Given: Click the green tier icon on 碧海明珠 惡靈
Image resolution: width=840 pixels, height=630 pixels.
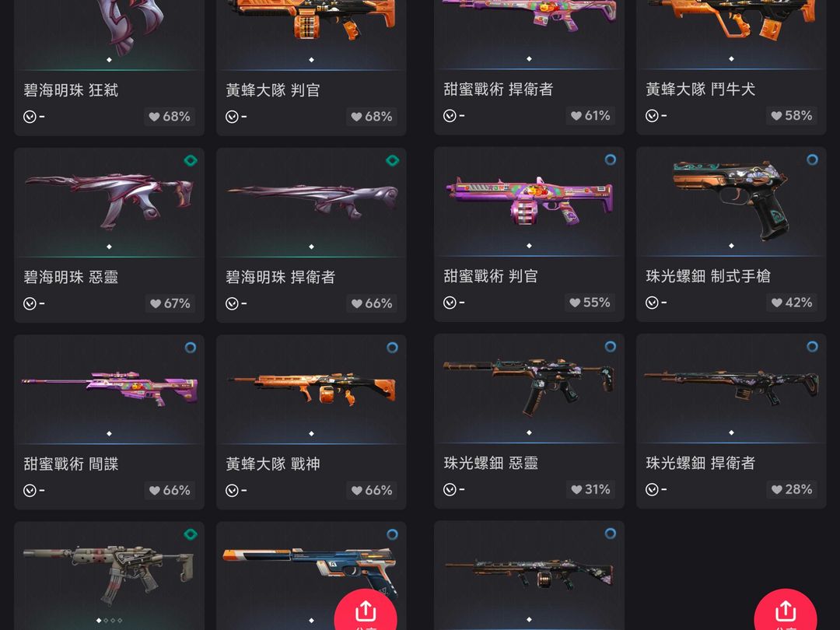Looking at the screenshot, I should click(x=191, y=160).
